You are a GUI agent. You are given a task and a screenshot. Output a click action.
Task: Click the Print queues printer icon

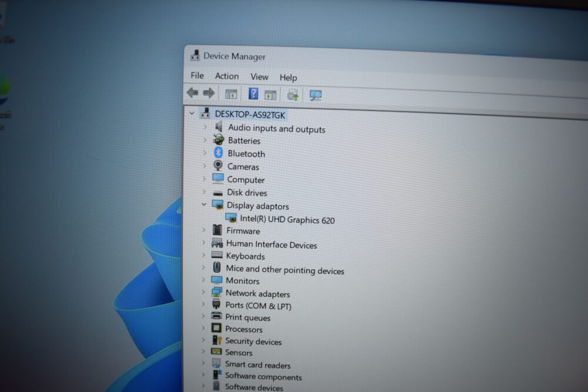tap(216, 316)
